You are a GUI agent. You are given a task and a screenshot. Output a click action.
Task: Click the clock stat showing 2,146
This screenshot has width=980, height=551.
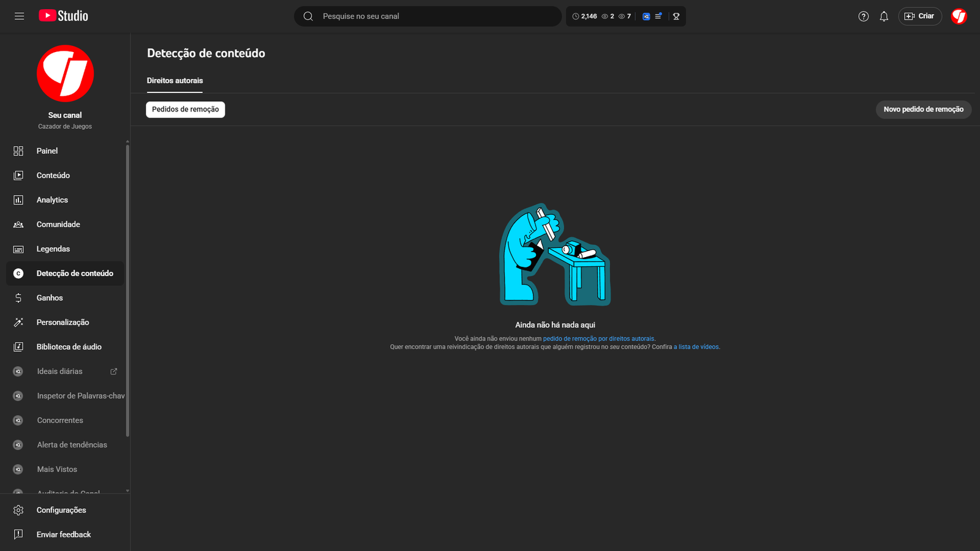[584, 17]
